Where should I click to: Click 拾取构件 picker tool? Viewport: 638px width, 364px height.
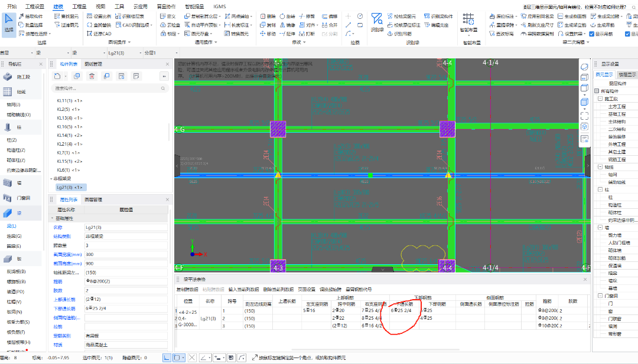(31, 17)
